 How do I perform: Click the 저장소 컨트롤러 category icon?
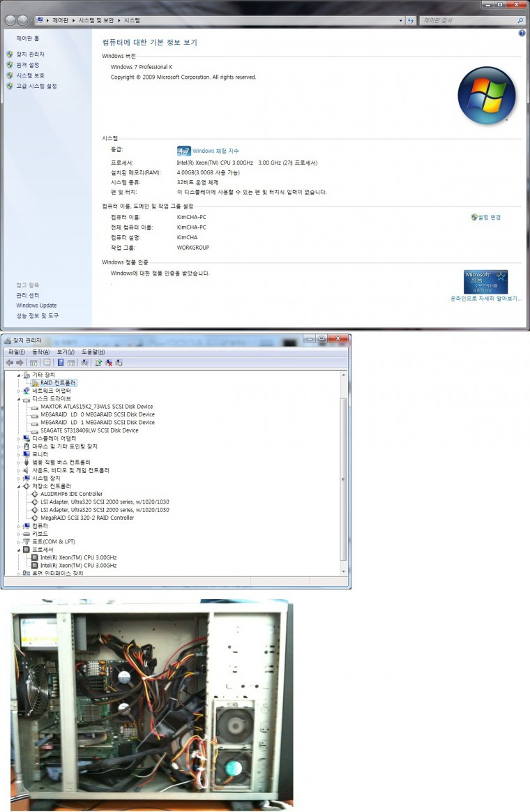[x=26, y=486]
